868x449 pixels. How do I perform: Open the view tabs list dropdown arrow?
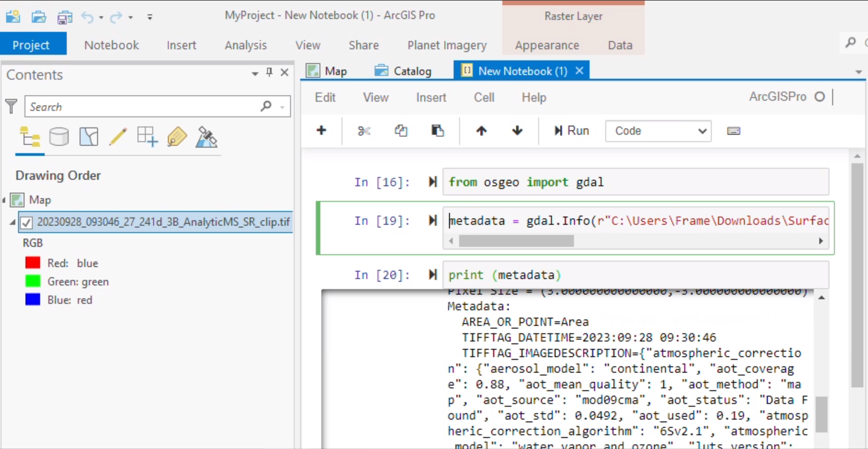click(x=858, y=72)
